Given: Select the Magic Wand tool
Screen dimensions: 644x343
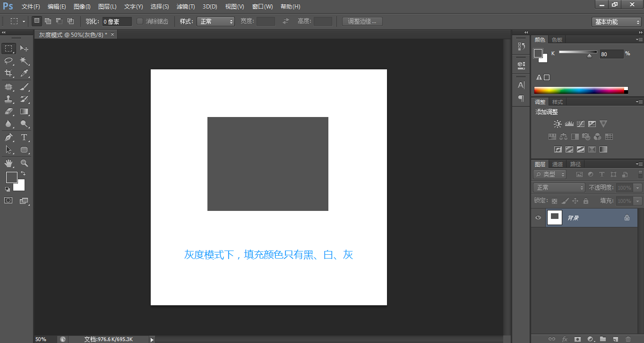Looking at the screenshot, I should (x=24, y=61).
